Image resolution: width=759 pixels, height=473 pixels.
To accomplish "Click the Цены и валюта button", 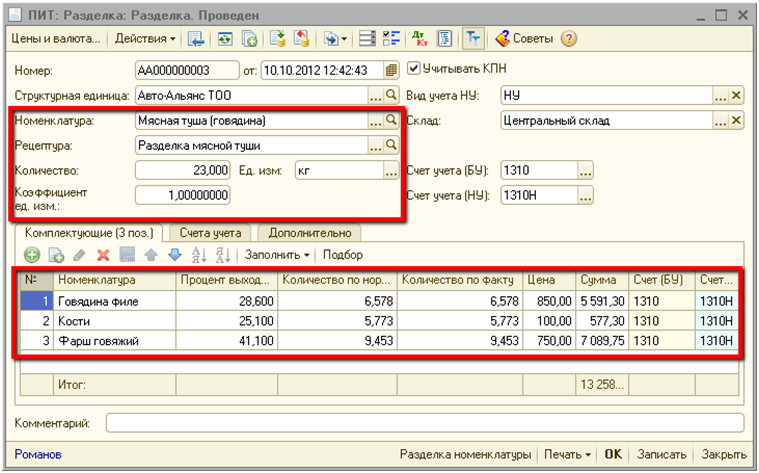I will [54, 39].
